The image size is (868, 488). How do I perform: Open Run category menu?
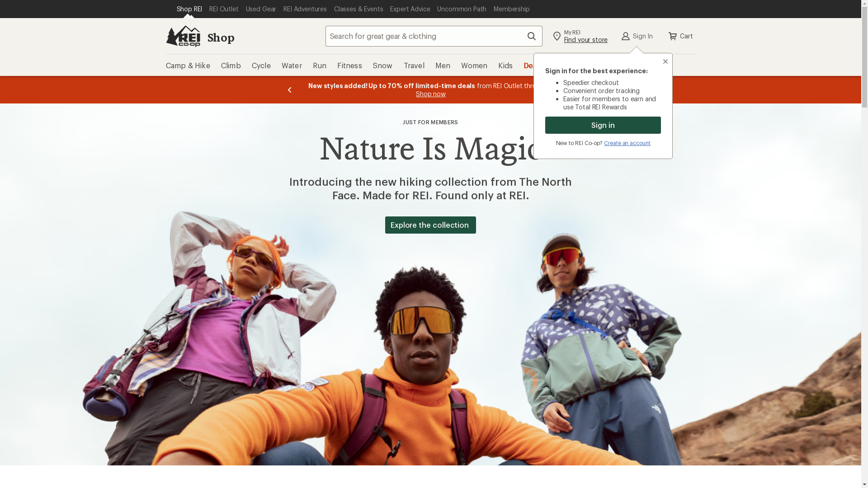point(320,66)
